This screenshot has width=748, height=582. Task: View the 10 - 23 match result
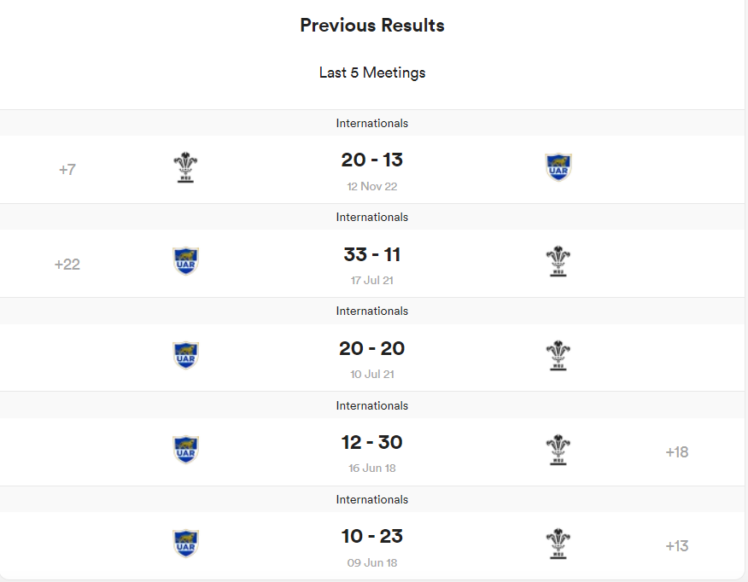pyautogui.click(x=372, y=537)
